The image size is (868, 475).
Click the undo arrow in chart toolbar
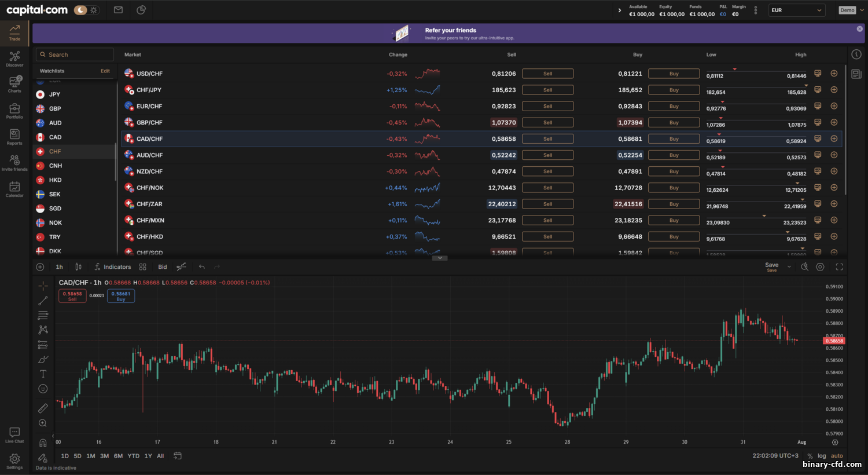click(x=201, y=267)
